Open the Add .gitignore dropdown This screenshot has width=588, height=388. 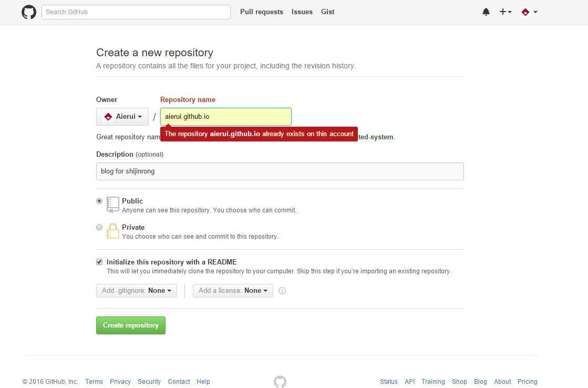pyautogui.click(x=137, y=291)
